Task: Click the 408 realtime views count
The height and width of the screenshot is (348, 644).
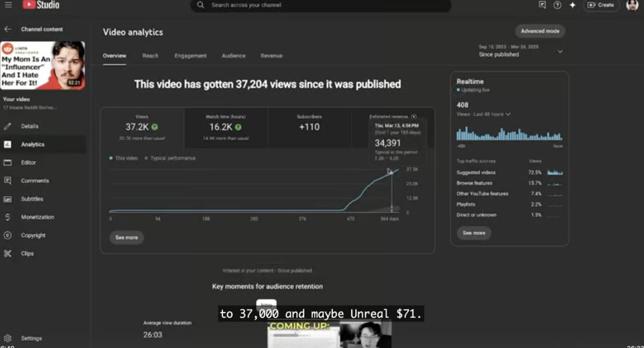Action: point(463,105)
